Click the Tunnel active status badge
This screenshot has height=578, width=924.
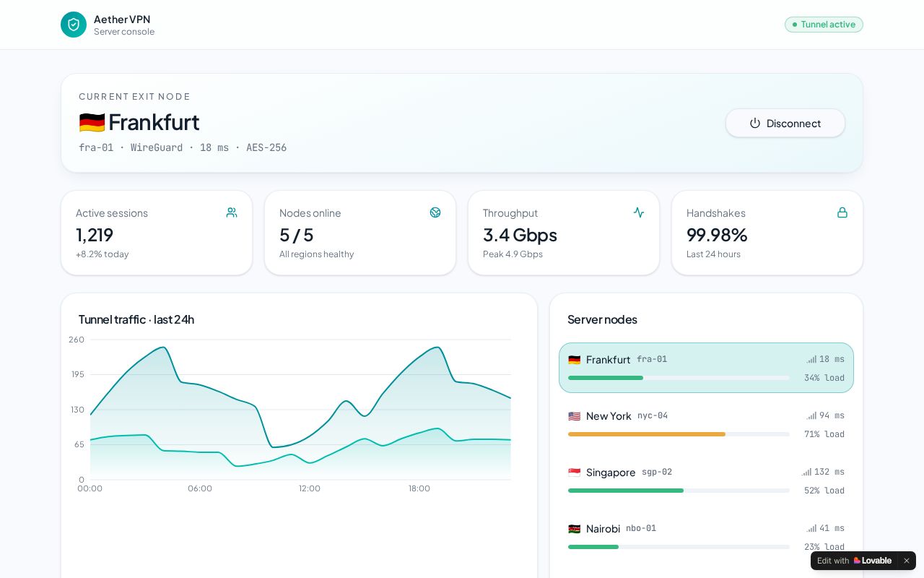[824, 25]
